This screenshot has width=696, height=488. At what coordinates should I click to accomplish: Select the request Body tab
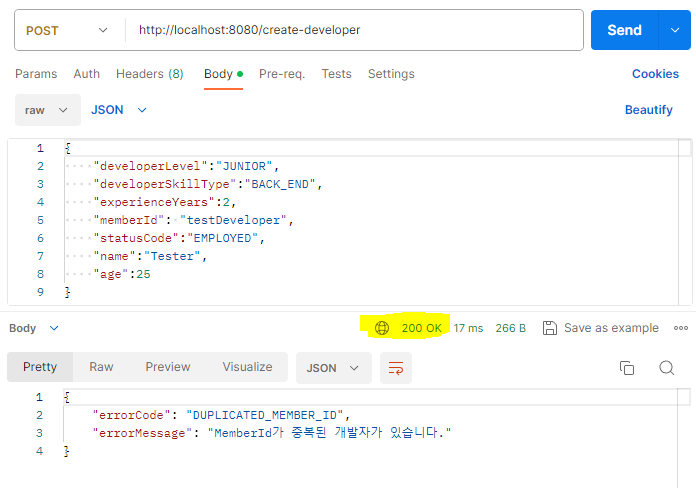223,74
